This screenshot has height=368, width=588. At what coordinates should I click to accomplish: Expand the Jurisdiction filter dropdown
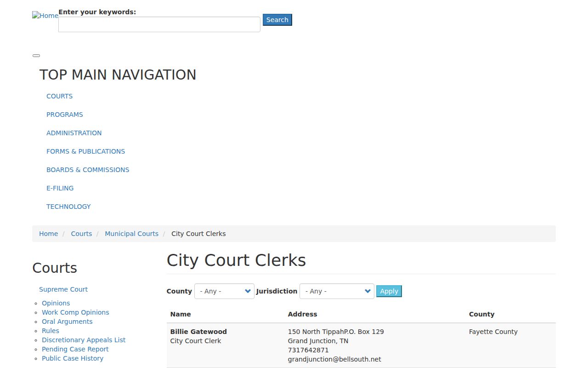tap(337, 291)
